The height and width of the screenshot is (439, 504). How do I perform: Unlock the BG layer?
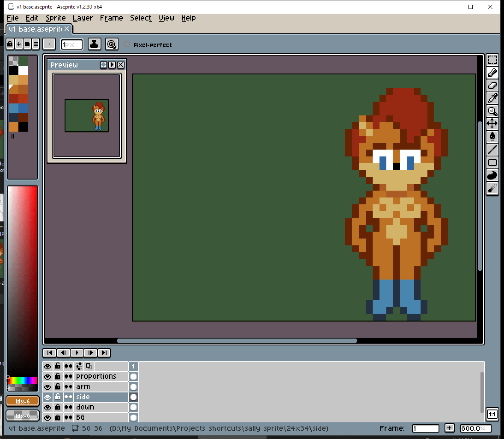(58, 418)
